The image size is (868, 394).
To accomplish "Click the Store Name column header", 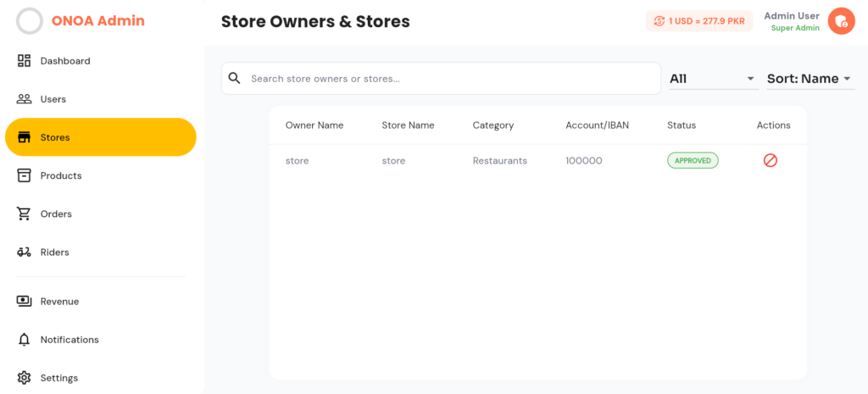I will pos(408,125).
